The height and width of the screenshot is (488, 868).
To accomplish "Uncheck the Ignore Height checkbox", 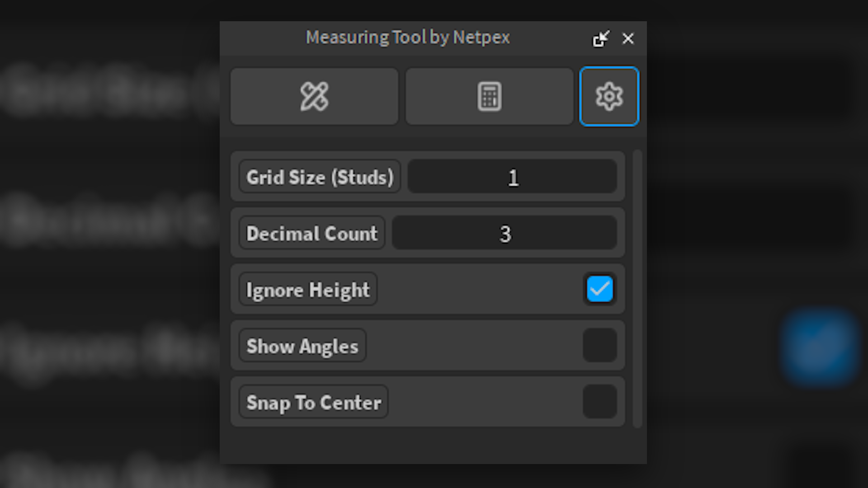I will click(599, 289).
